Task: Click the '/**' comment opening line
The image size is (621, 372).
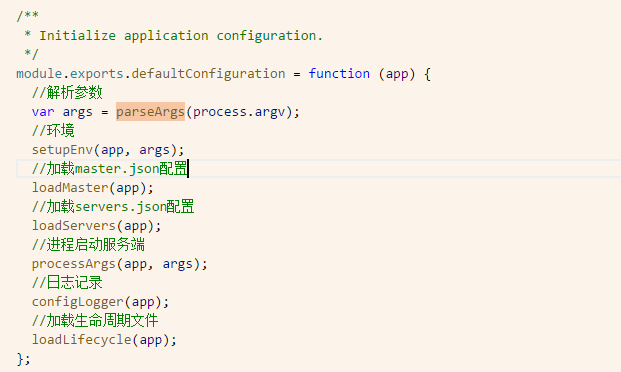Action: (x=27, y=16)
